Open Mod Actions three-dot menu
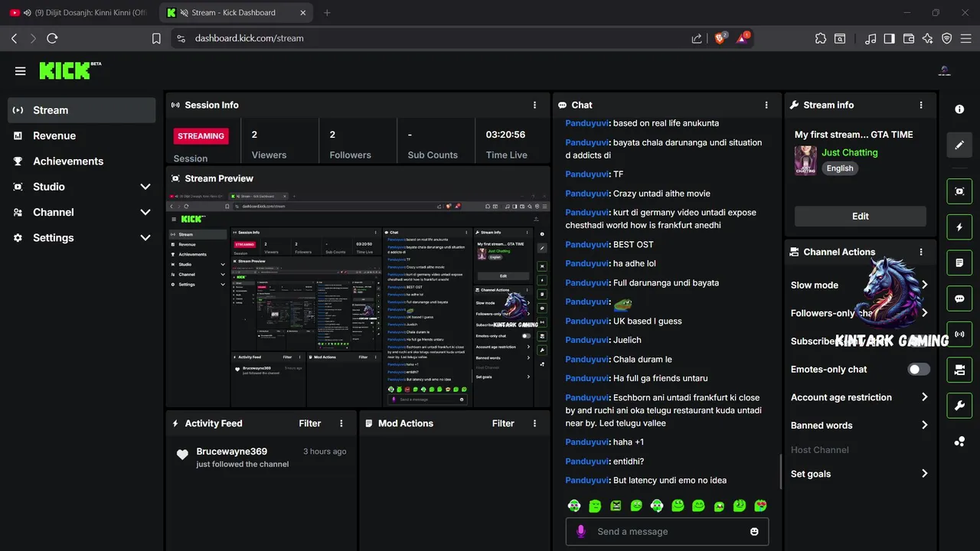Viewport: 980px width, 551px height. [x=534, y=423]
